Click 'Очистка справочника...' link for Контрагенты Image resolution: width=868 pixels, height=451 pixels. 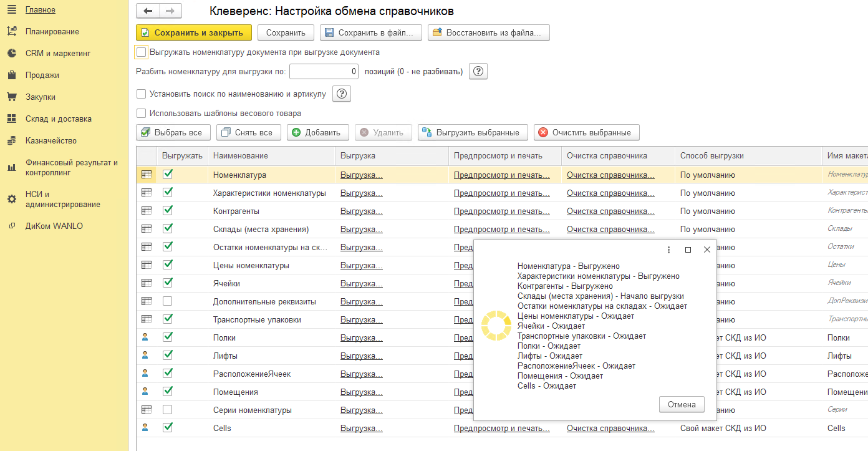[x=610, y=211]
